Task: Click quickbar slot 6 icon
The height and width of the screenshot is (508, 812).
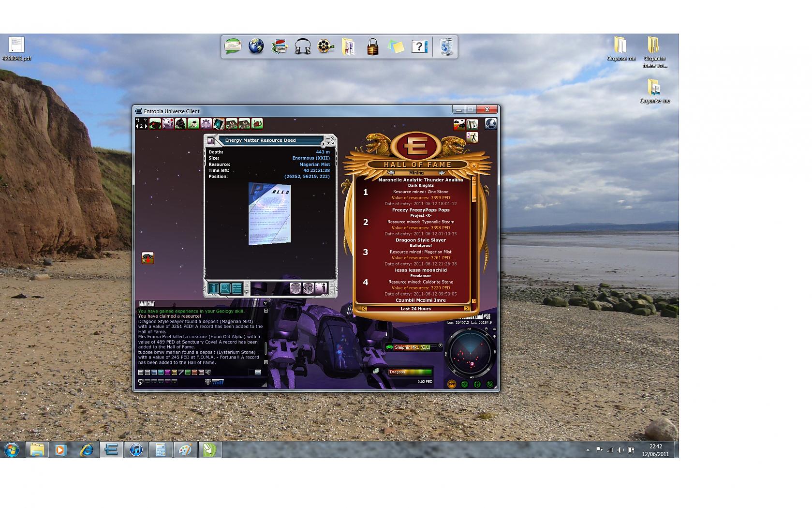Action: pyautogui.click(x=219, y=123)
